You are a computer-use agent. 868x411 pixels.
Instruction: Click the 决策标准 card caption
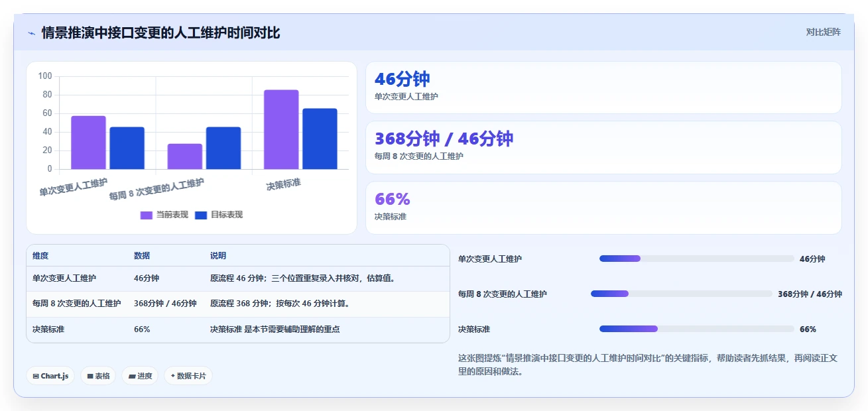click(391, 217)
